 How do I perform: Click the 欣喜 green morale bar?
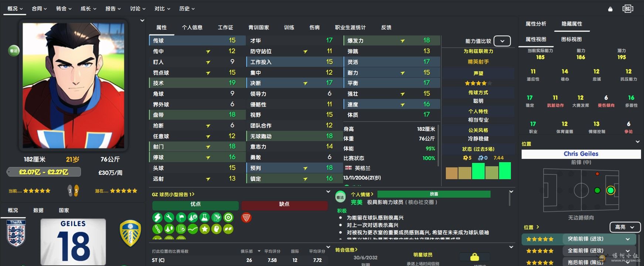[434, 194]
